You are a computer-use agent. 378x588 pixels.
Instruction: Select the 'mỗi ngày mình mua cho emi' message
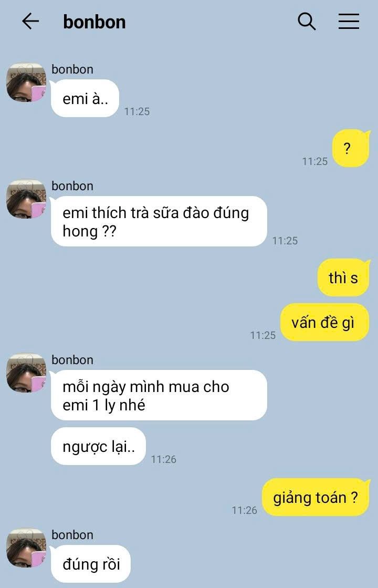(159, 395)
